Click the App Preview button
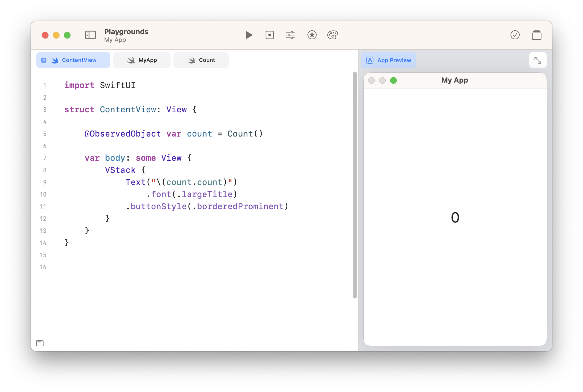583x392 pixels. [x=388, y=60]
